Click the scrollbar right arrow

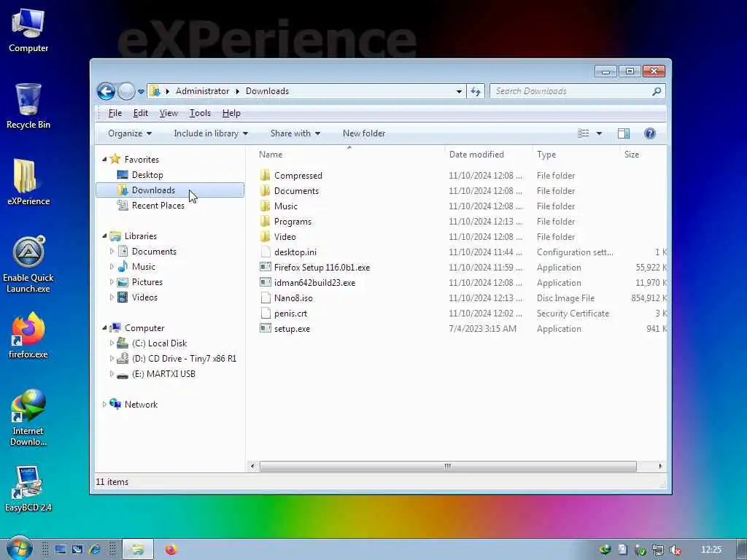[659, 466]
